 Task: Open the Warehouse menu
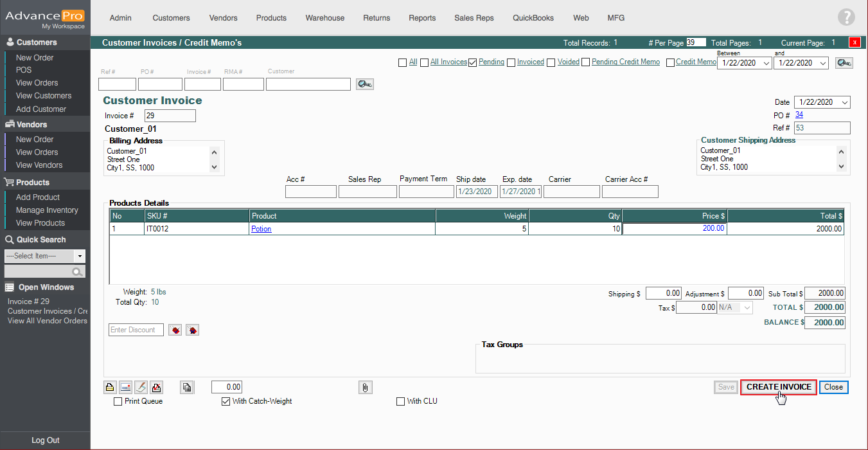[x=324, y=18]
